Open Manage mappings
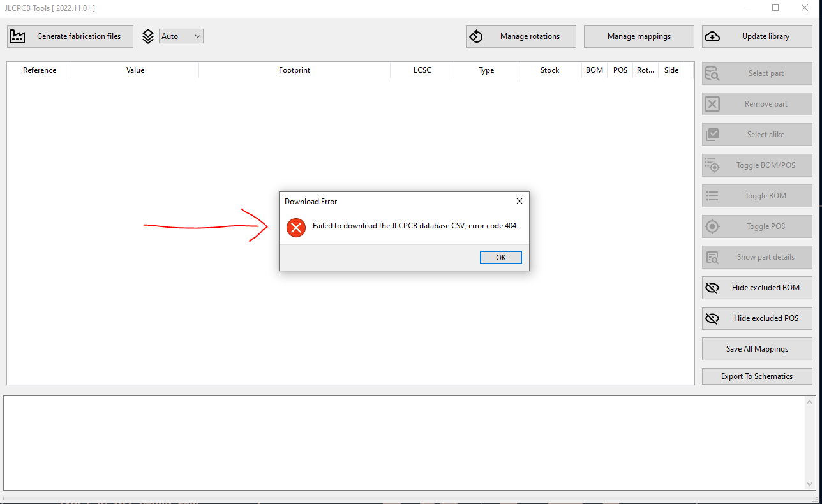This screenshot has height=504, width=822. tap(638, 36)
